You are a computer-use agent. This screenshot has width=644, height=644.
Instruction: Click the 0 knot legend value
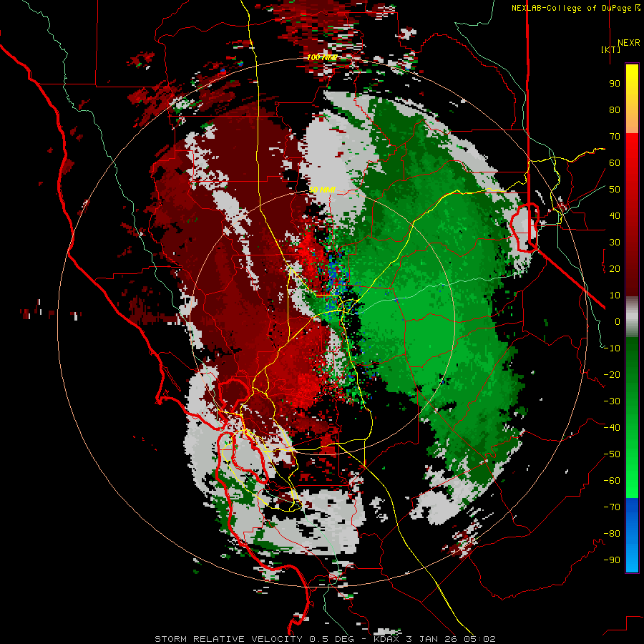618,322
